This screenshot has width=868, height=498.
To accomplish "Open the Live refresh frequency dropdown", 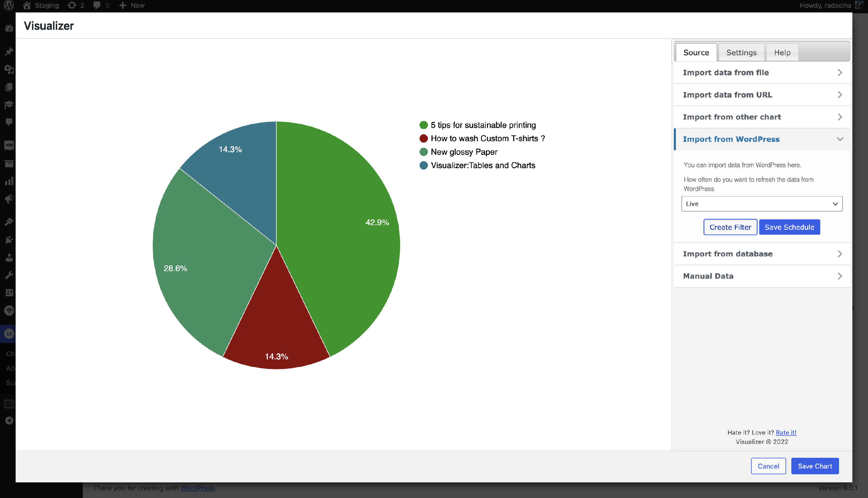I will coord(761,204).
